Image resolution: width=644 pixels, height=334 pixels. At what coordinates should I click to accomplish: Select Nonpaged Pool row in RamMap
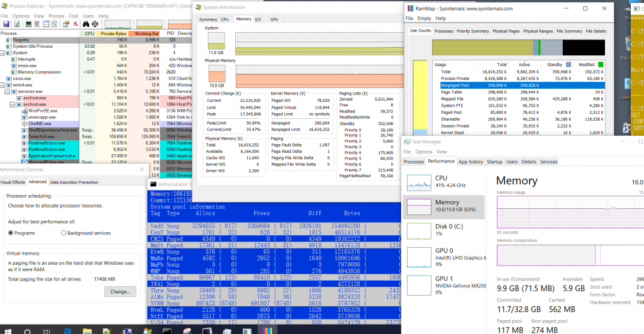click(521, 86)
